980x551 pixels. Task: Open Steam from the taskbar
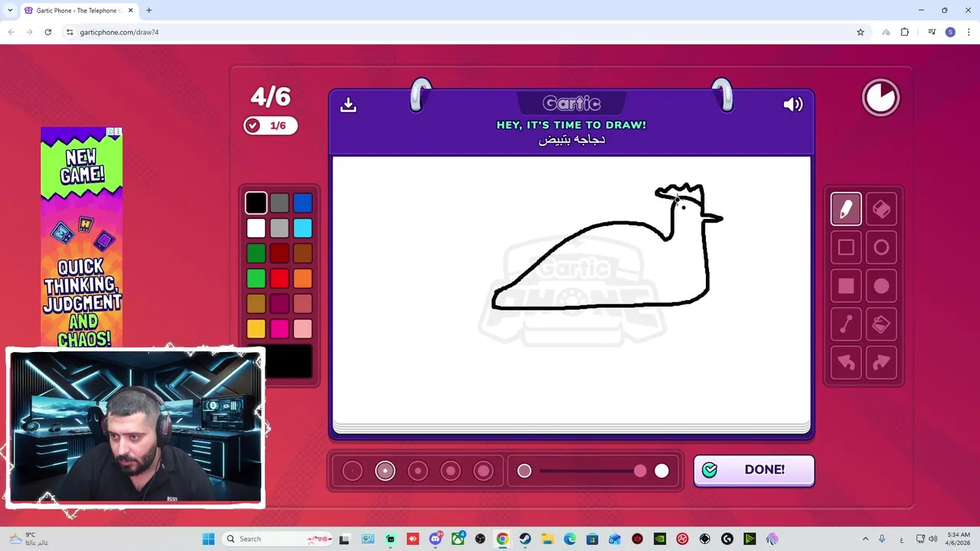coord(525,539)
